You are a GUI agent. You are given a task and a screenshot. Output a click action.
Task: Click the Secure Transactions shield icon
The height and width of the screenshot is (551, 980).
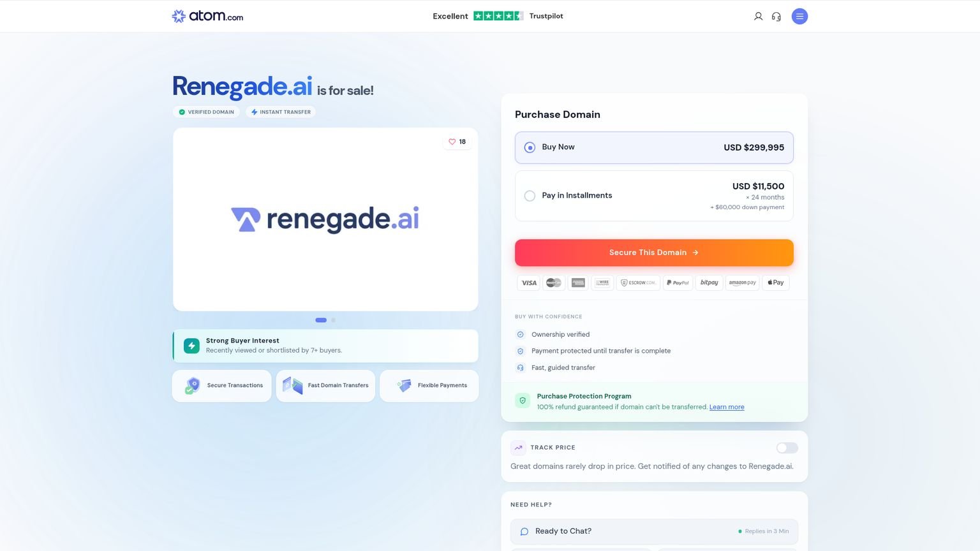pos(192,385)
